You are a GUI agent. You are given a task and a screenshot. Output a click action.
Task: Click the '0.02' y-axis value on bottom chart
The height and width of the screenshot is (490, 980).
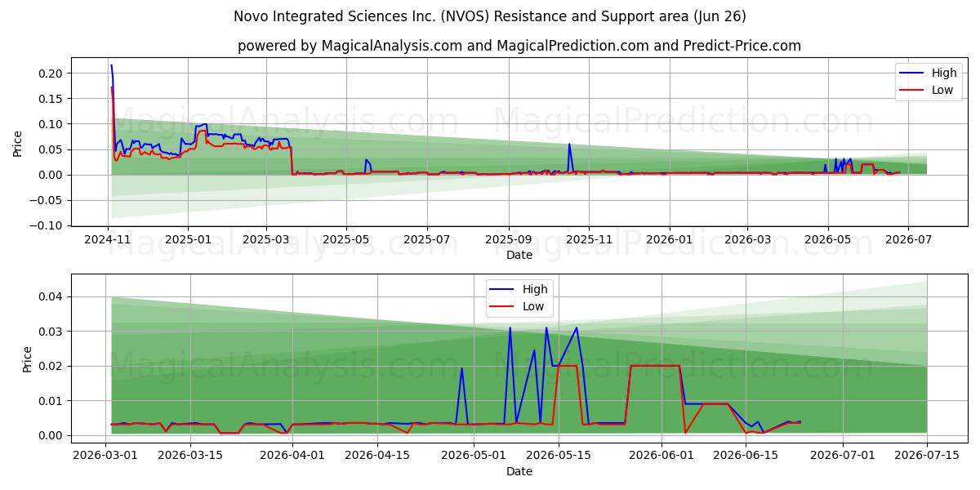click(x=51, y=366)
